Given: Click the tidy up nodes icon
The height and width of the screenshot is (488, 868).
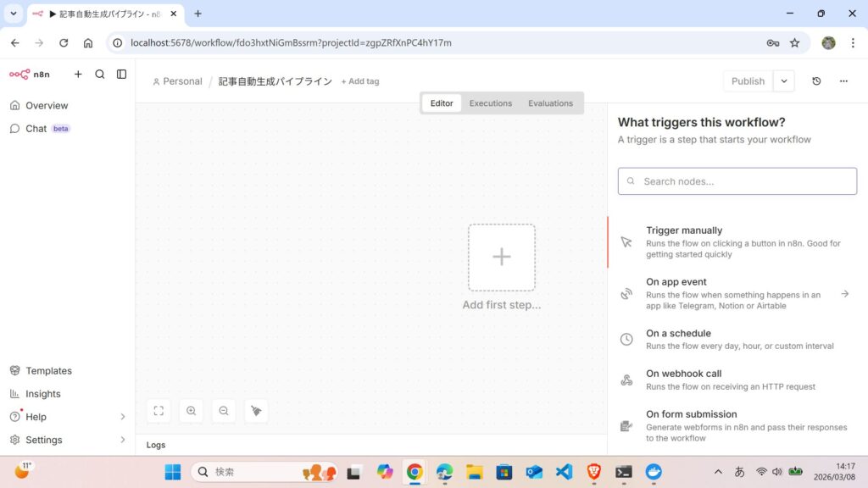Looking at the screenshot, I should 256,411.
